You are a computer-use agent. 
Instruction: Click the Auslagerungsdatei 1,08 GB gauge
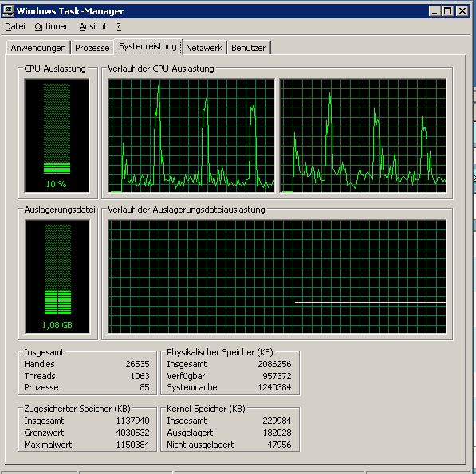pos(57,276)
